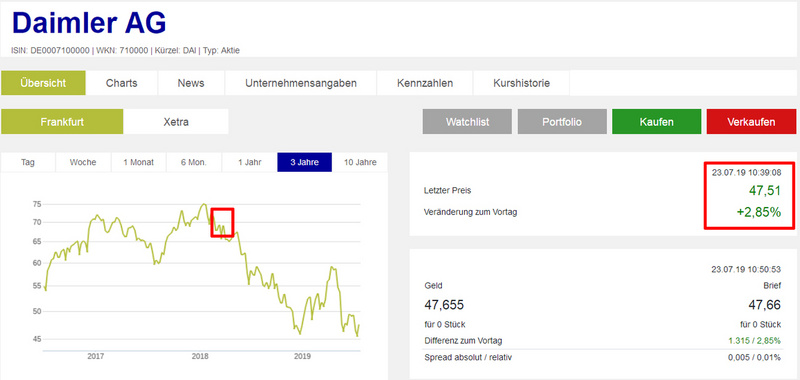Select the 10 Jahre chart range
Screen dimensions: 800x380
[x=360, y=163]
